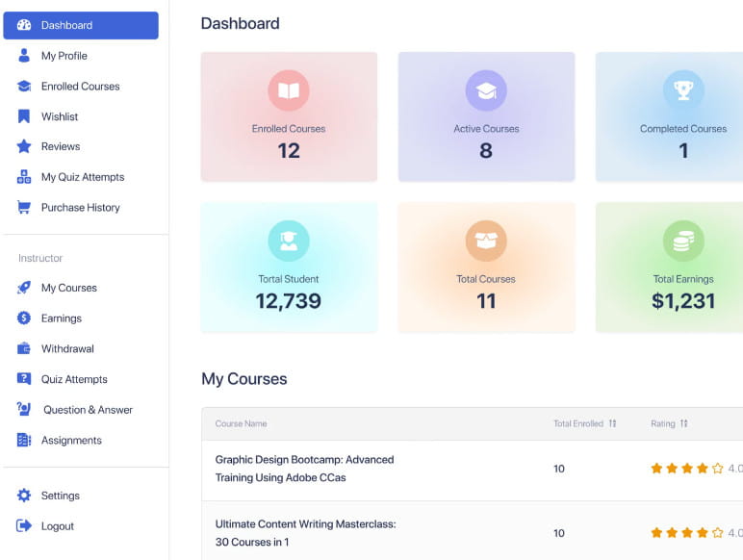Click the Question & Answer person icon
This screenshot has width=743, height=560.
[x=24, y=409]
